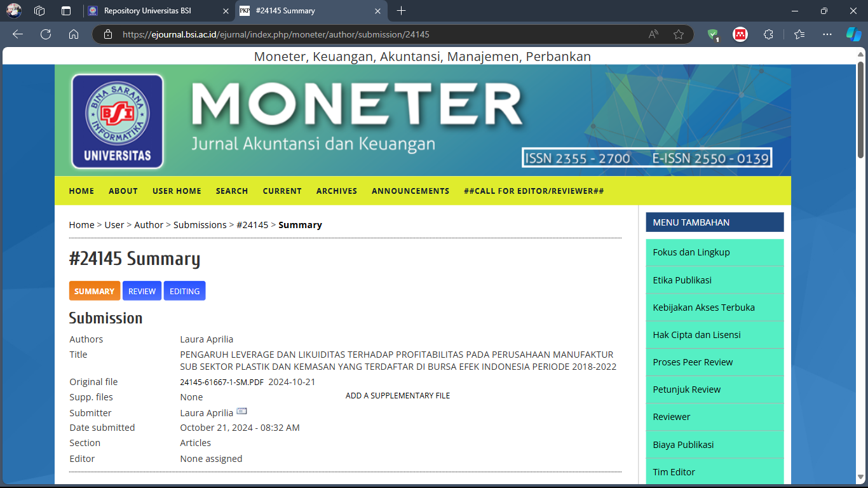Image resolution: width=868 pixels, height=488 pixels.
Task: Close the Repository Universitas BSI tab
Action: 226,11
